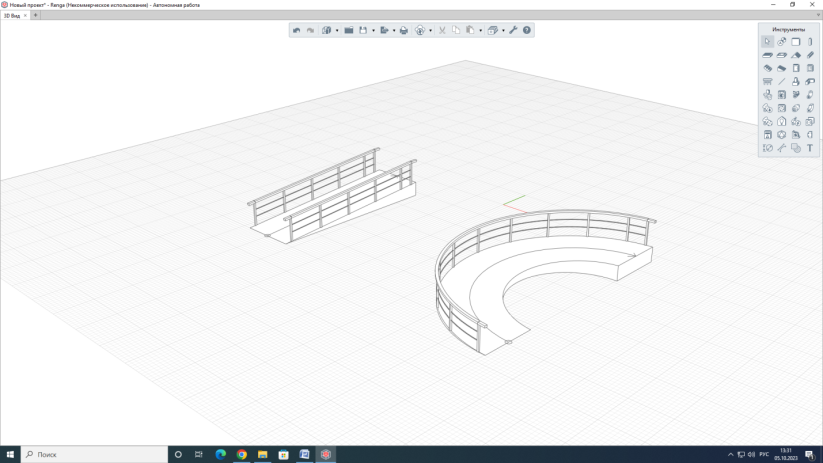Image resolution: width=823 pixels, height=463 pixels.
Task: Open Microsoft Edge from taskbar
Action: pyautogui.click(x=220, y=454)
